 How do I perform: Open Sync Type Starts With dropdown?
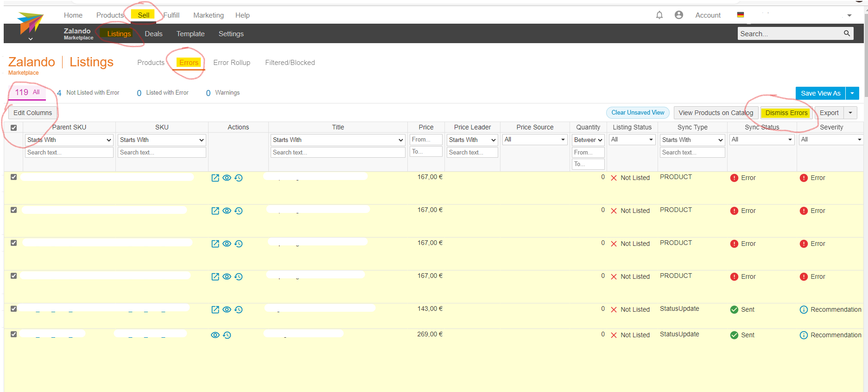tap(692, 140)
